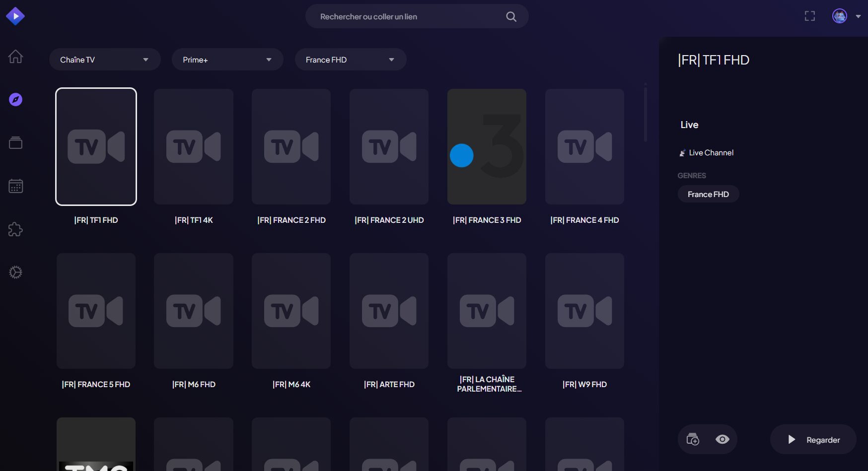Go to the Home board icon
Screen dimensions: 868x471
15,57
